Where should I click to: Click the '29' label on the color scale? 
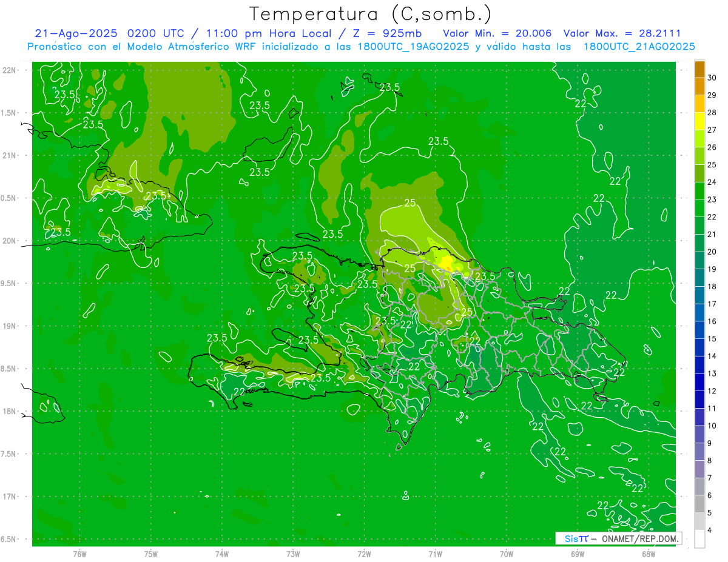point(712,95)
